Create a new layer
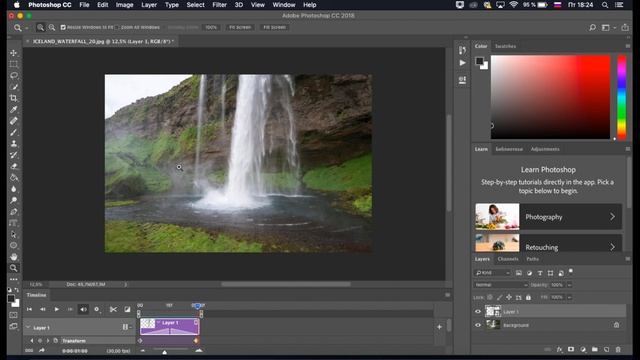Viewport: 640px width, 360px height. point(607,349)
